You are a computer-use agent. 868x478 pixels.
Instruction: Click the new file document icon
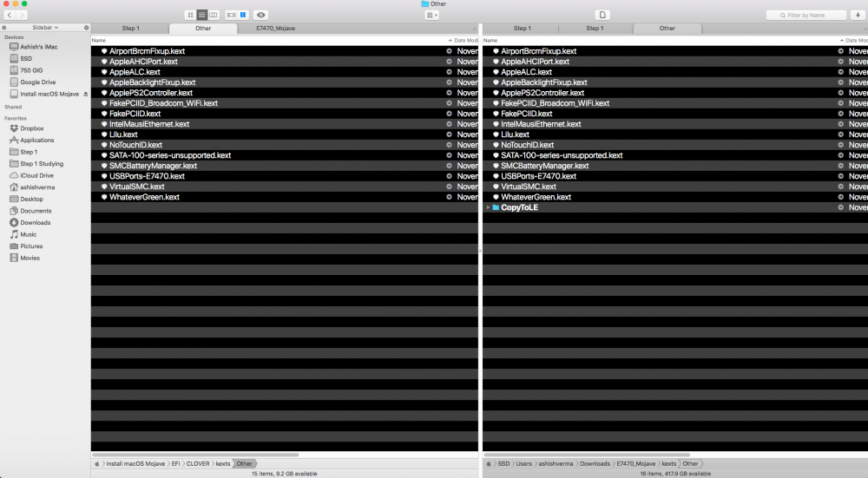pos(603,15)
